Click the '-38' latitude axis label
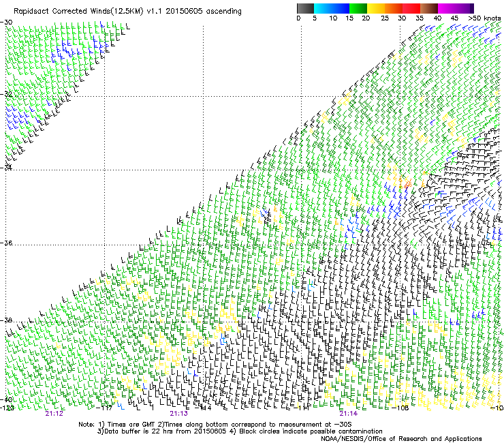The height and width of the screenshot is (443, 504). (6, 320)
